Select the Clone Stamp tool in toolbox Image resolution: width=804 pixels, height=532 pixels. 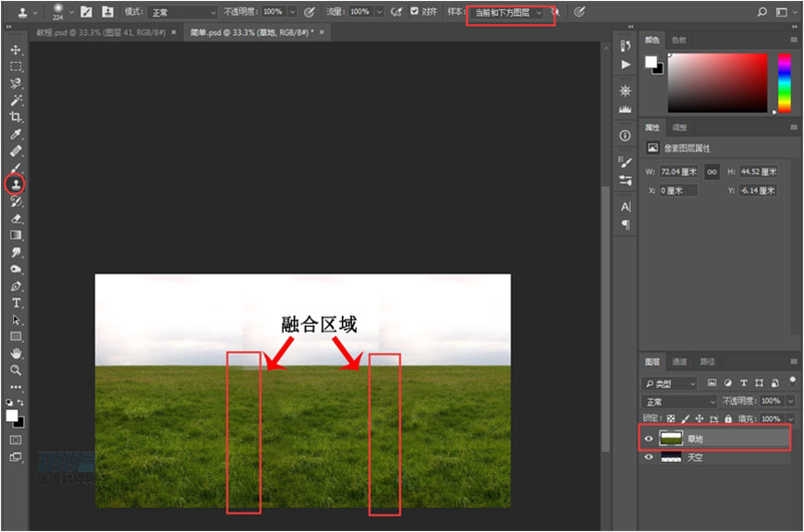pyautogui.click(x=16, y=185)
